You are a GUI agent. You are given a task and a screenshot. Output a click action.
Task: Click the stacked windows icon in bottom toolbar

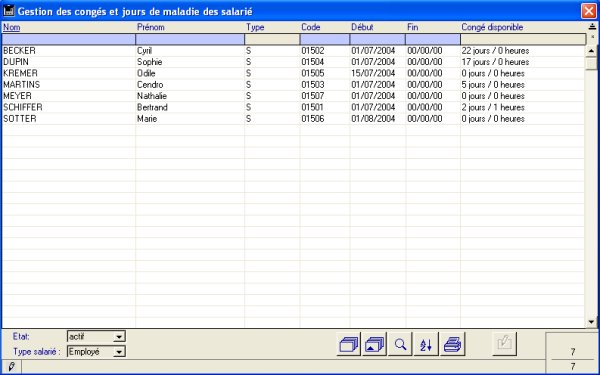tap(349, 344)
